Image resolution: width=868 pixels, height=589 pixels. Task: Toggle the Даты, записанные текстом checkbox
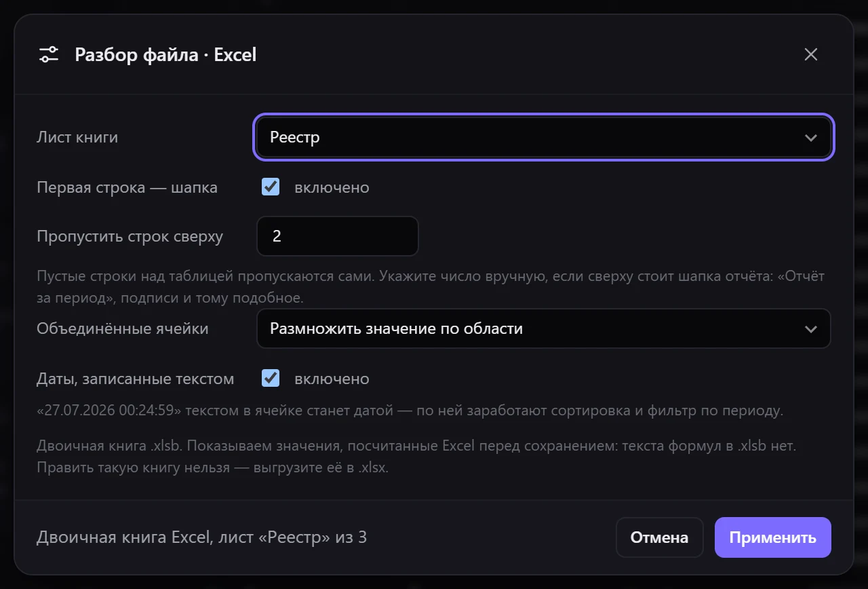pyautogui.click(x=271, y=379)
